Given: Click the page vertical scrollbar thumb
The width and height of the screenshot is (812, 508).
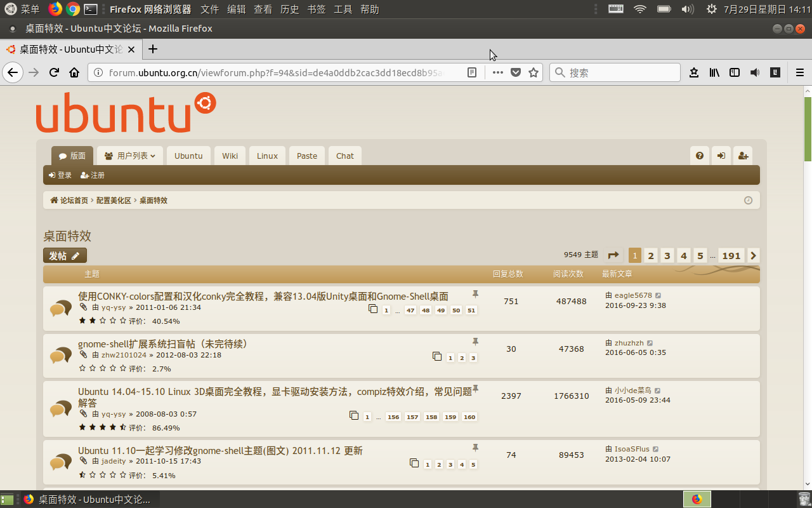Looking at the screenshot, I should (x=808, y=130).
